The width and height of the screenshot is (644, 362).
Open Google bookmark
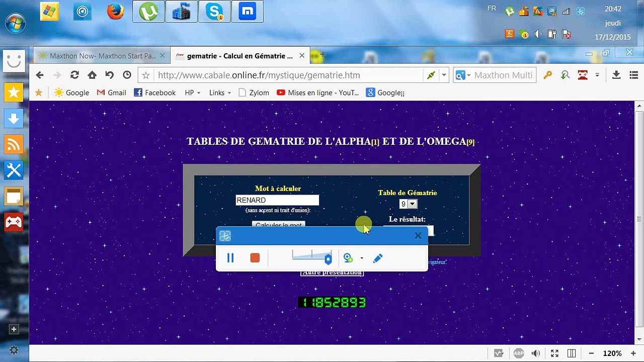[71, 93]
